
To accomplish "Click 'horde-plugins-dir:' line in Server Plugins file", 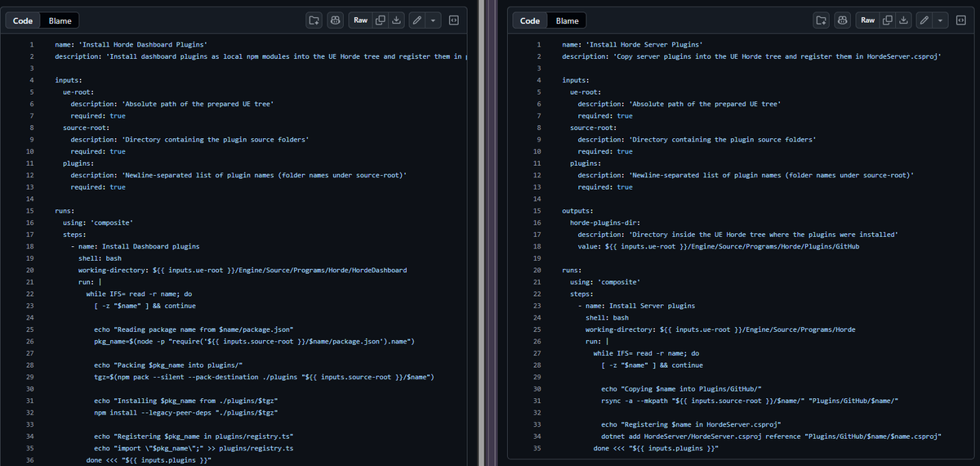I will click(x=606, y=222).
